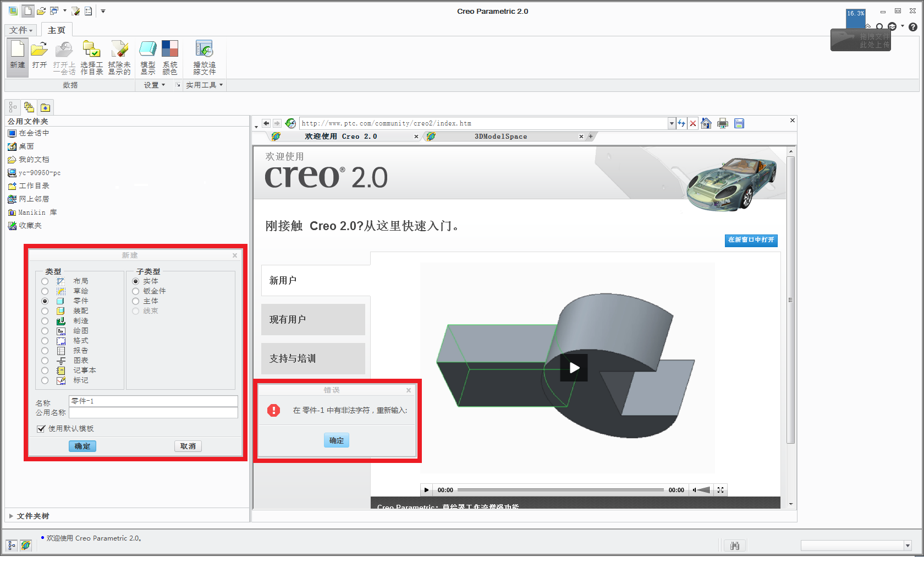This screenshot has height=578, width=924.
Task: Click the help question mark icon
Action: point(913,26)
